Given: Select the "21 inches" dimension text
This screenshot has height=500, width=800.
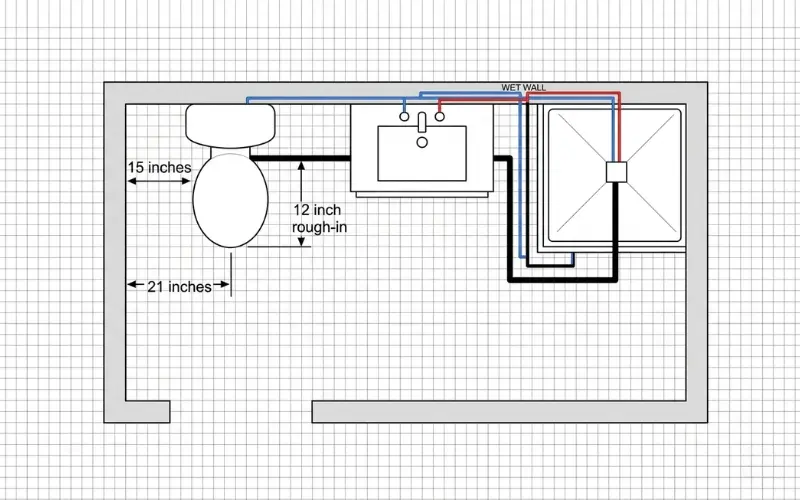Looking at the screenshot, I should click(x=179, y=287).
